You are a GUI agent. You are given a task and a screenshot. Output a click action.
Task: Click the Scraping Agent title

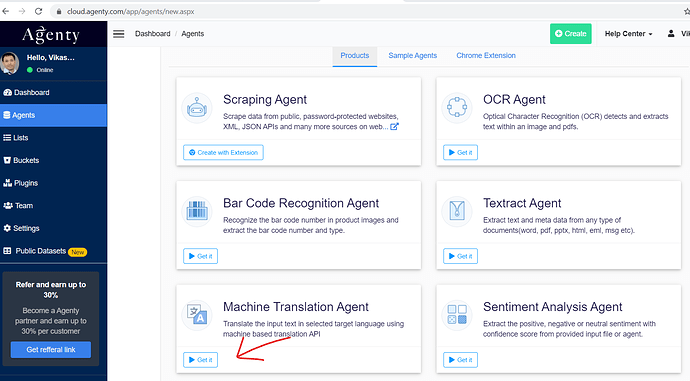point(265,99)
